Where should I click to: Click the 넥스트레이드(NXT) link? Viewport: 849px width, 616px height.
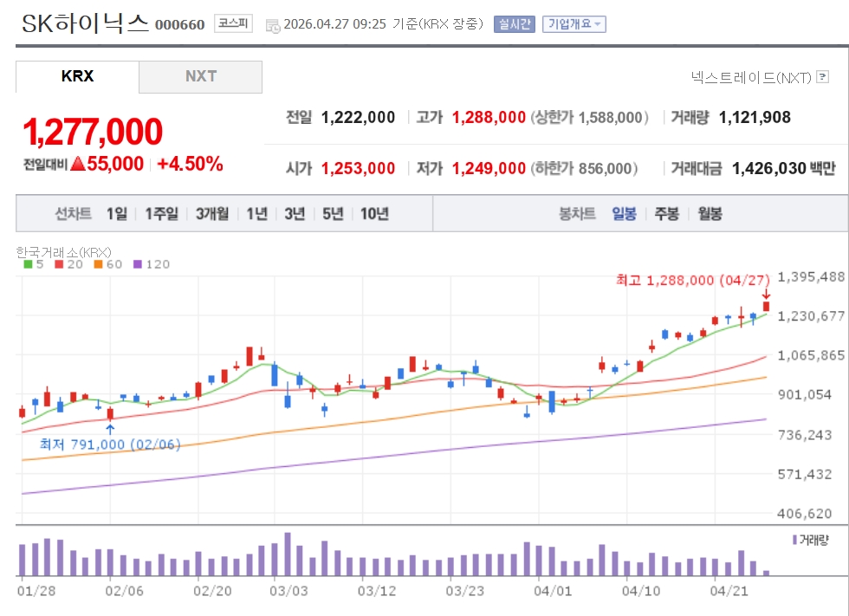pyautogui.click(x=751, y=78)
